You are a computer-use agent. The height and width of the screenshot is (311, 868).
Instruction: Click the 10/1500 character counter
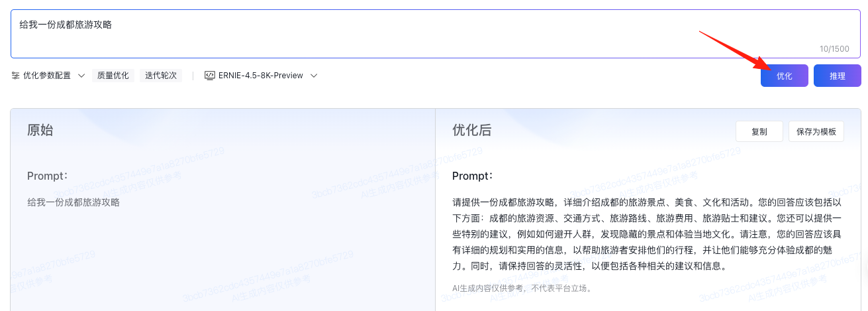click(834, 49)
